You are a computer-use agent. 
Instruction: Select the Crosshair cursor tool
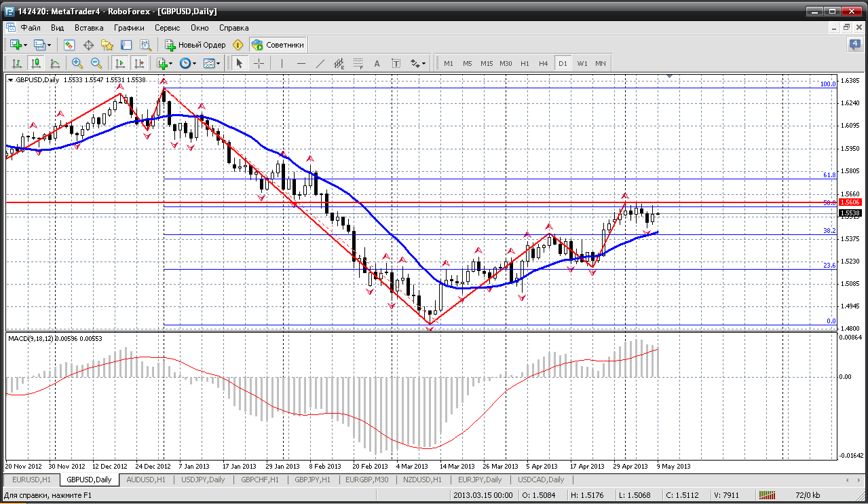pos(259,63)
